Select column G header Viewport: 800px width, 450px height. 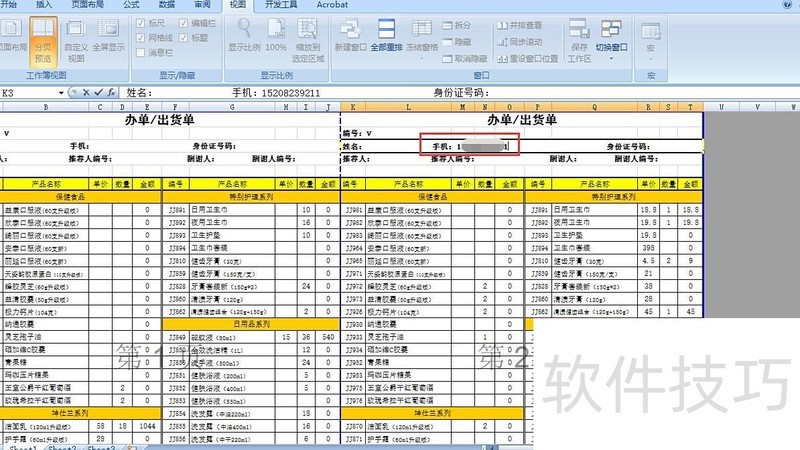click(x=232, y=107)
